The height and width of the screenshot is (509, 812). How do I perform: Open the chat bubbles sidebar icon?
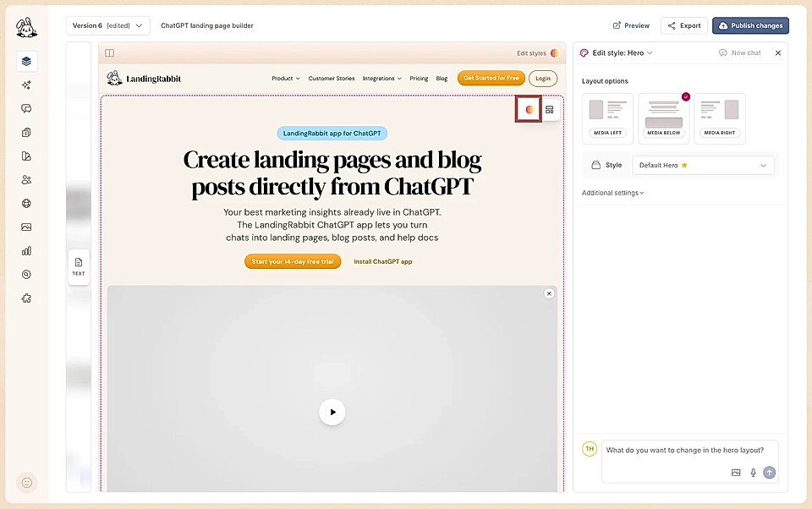(x=26, y=108)
